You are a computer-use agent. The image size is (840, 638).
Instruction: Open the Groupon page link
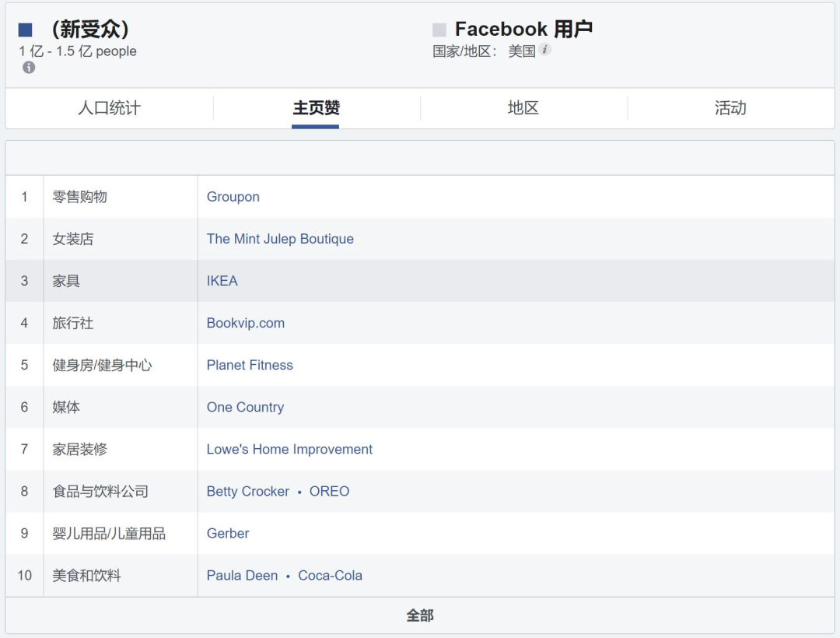point(233,197)
